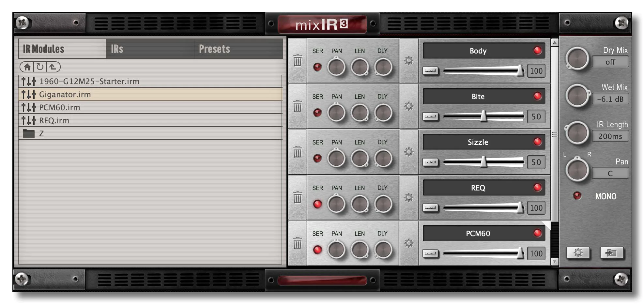Viewport: 644px width, 304px height.
Task: Delete the Bite IR module
Action: 297,106
